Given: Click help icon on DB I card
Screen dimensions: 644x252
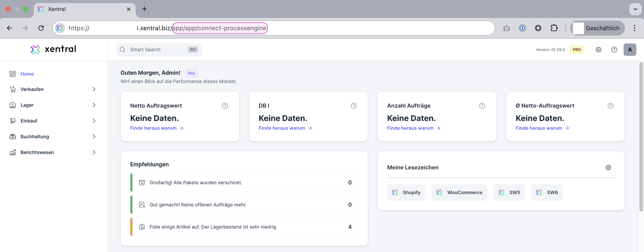Looking at the screenshot, I should click(x=353, y=106).
